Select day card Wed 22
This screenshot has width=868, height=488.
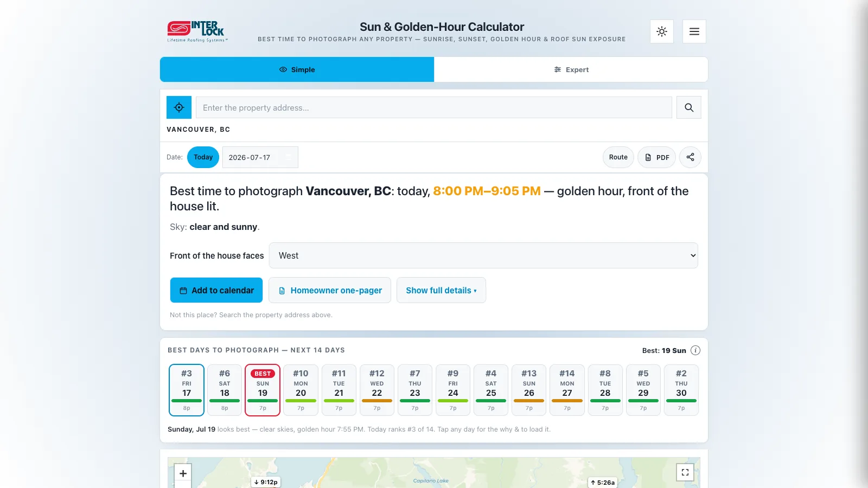coord(377,390)
